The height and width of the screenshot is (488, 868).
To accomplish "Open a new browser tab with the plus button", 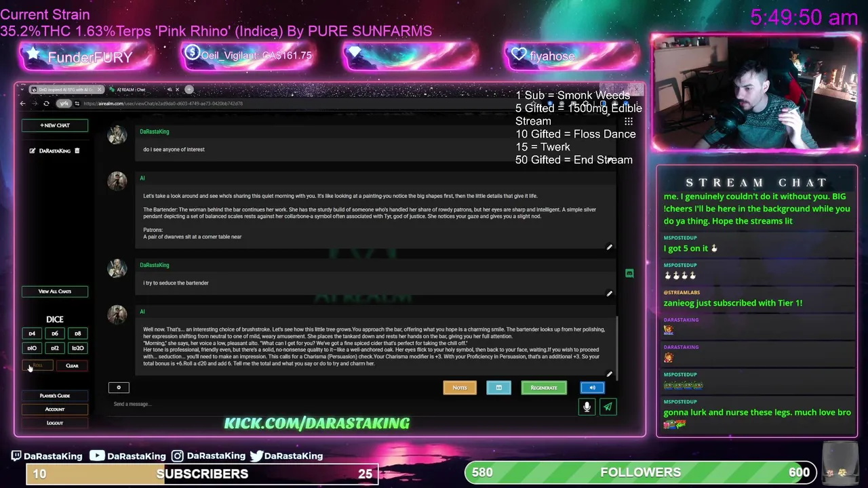I will point(189,89).
